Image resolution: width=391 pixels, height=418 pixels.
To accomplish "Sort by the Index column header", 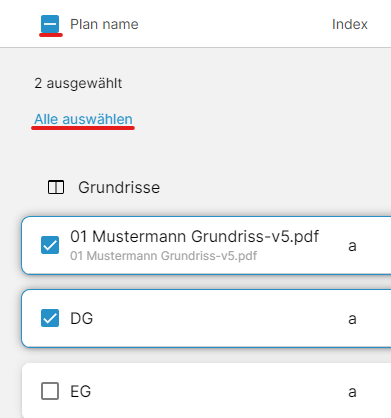I will pyautogui.click(x=350, y=24).
